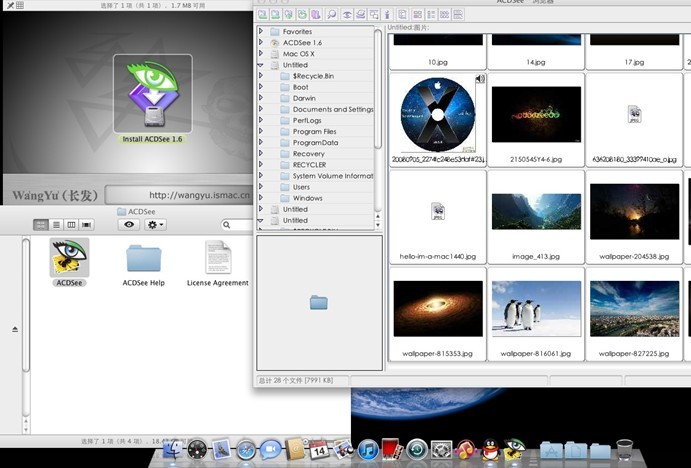Click the magnifier icon in ACDSee toolbar
This screenshot has width=691, height=468.
pyautogui.click(x=331, y=15)
